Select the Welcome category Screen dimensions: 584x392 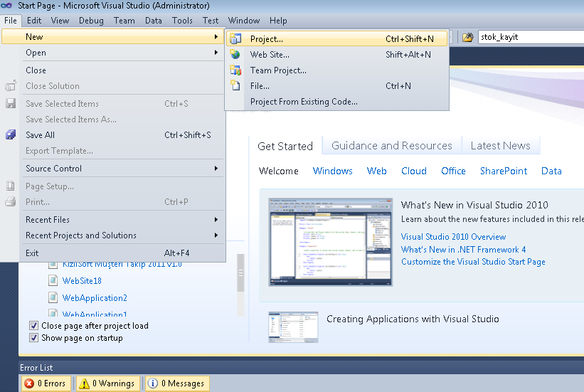click(x=279, y=171)
